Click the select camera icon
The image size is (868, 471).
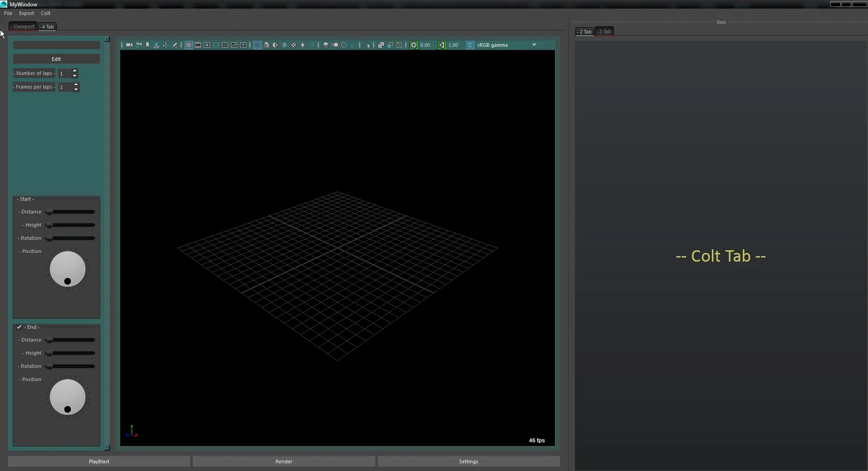[x=129, y=45]
